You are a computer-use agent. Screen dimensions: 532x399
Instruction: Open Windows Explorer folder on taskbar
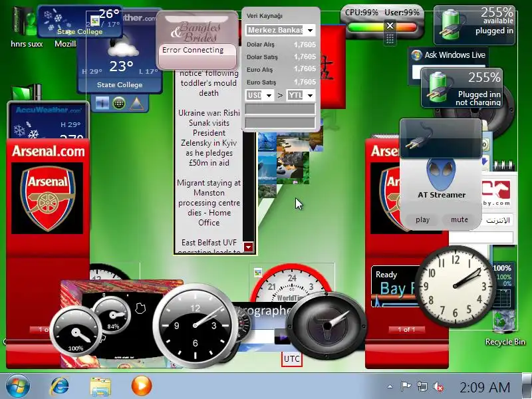100,386
